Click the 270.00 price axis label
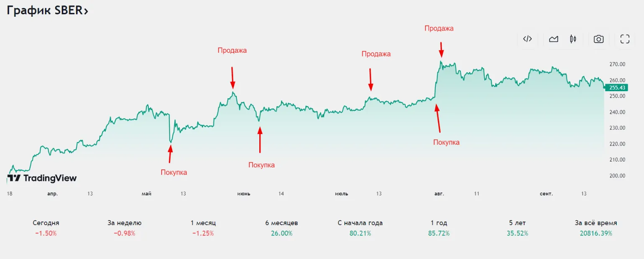Image resolution: width=644 pixels, height=259 pixels. [x=617, y=64]
